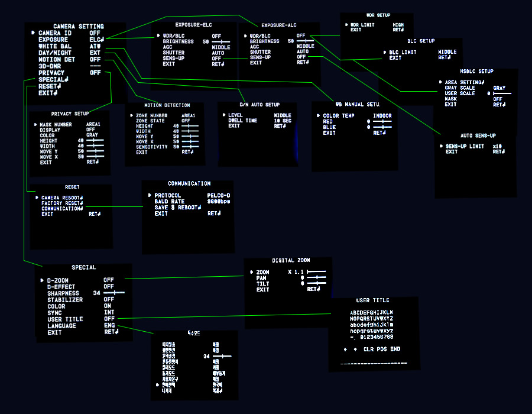The image size is (532, 414).
Task: Toggle STABILIZER off value in Special menu
Action: pyautogui.click(x=109, y=299)
